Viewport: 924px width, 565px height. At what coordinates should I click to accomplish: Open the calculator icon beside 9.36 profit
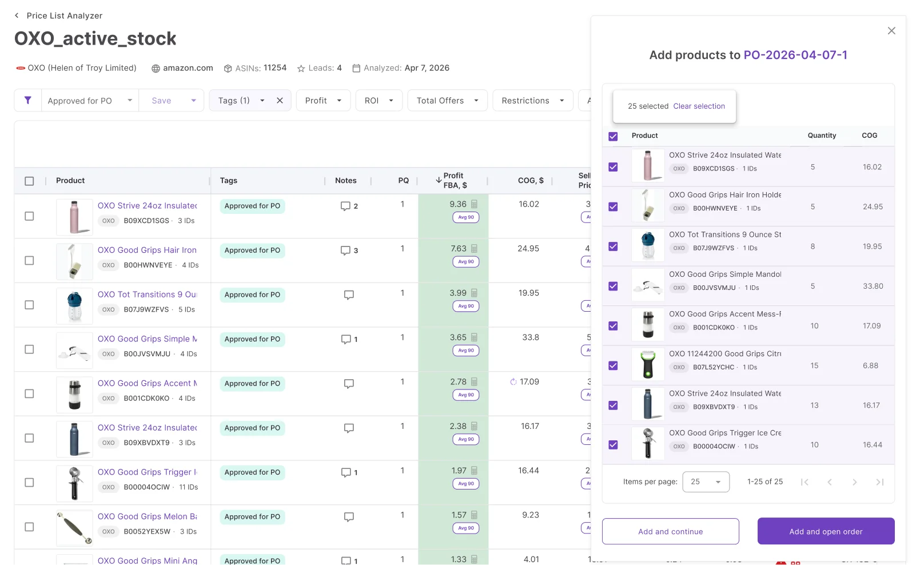coord(474,204)
